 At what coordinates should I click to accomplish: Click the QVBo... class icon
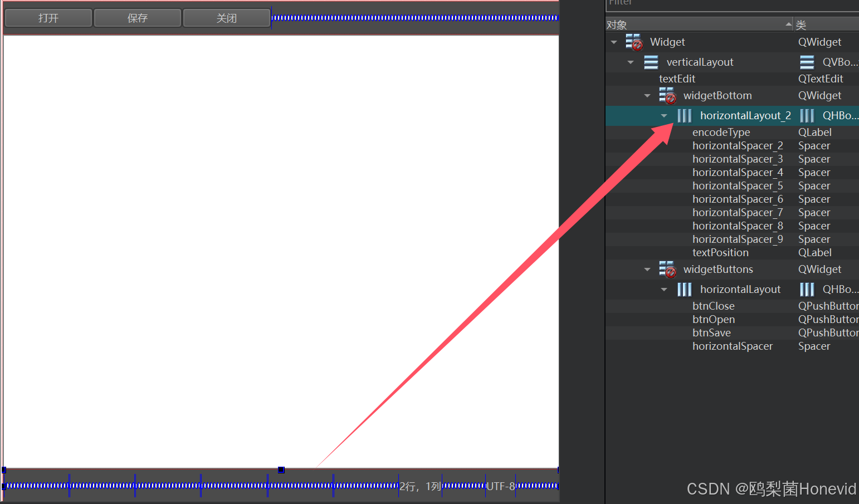tap(807, 62)
